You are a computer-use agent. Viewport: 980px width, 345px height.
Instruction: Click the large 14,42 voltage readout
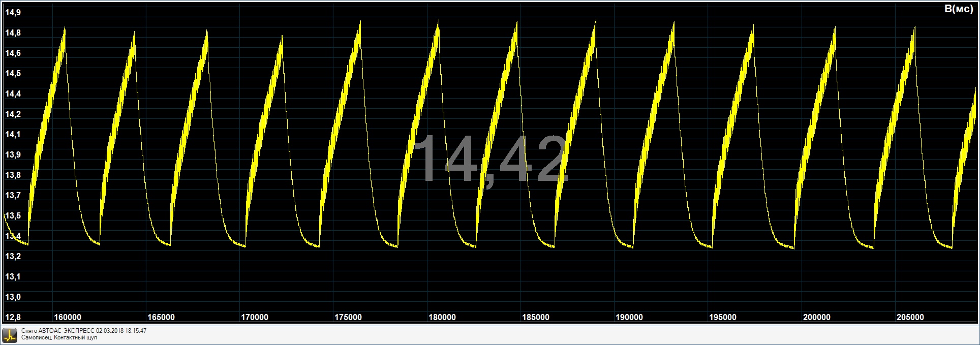490,160
